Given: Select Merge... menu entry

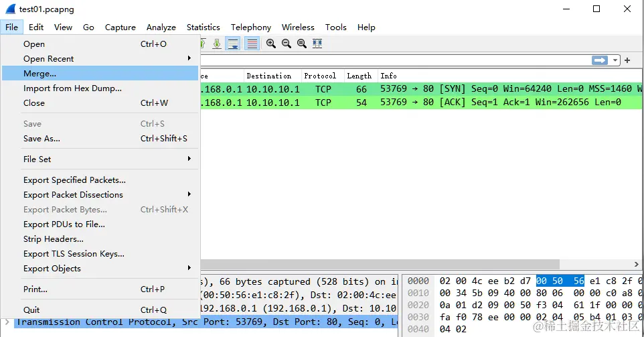Looking at the screenshot, I should (x=100, y=74).
